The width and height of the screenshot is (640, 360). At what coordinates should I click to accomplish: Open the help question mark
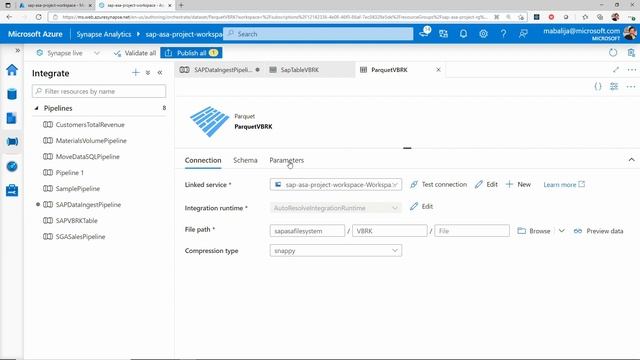point(503,34)
